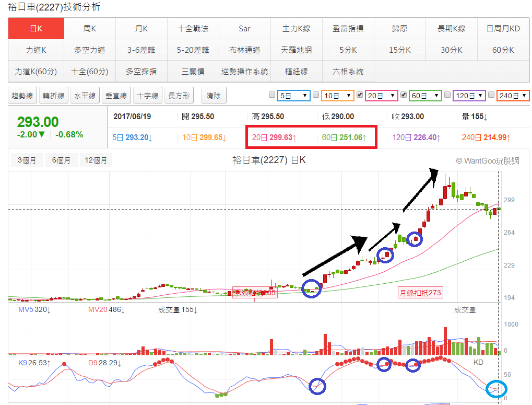
Task: Open the 布林通道 Bollinger Bands view
Action: pyautogui.click(x=244, y=50)
